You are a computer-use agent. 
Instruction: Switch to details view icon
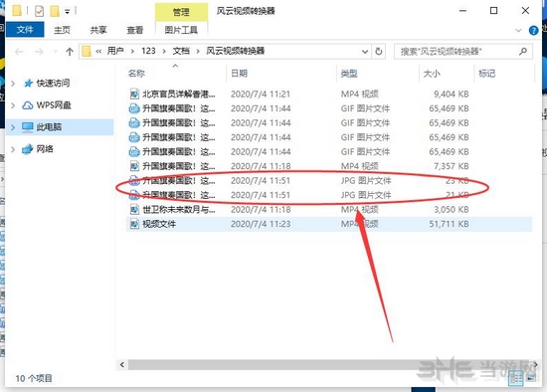[515, 378]
